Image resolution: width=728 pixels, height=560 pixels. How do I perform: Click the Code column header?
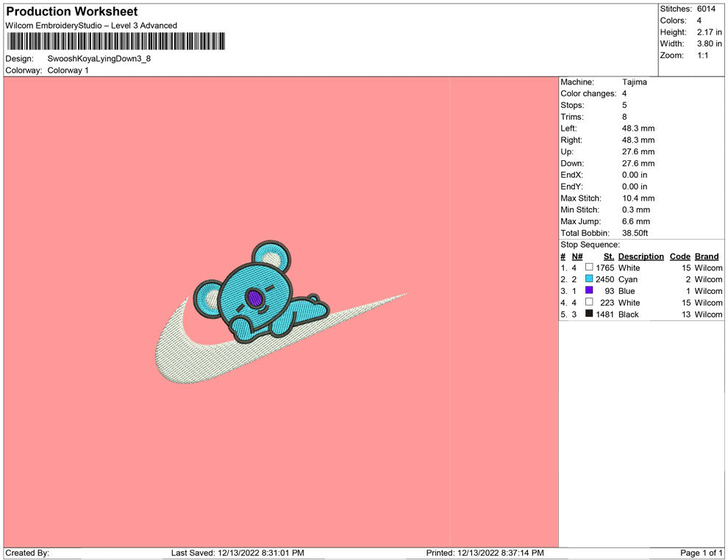680,256
